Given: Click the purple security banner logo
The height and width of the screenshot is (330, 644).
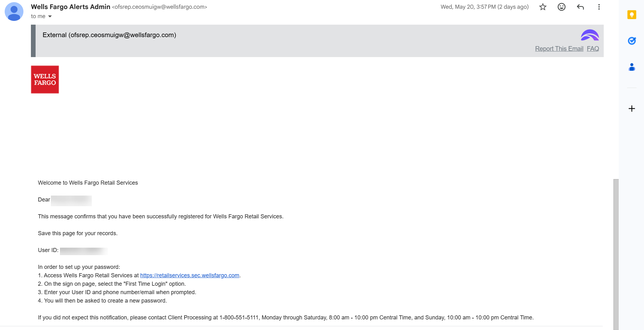Looking at the screenshot, I should click(x=590, y=35).
